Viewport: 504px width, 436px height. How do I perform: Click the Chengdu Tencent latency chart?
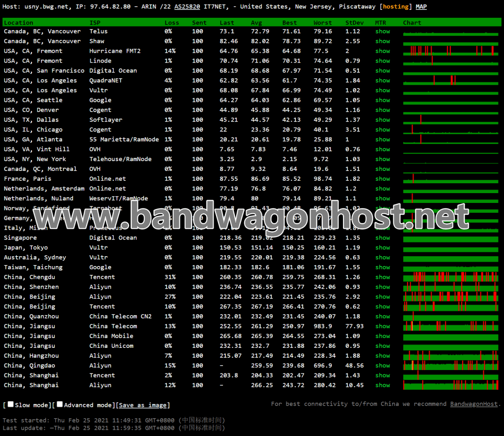tap(451, 277)
